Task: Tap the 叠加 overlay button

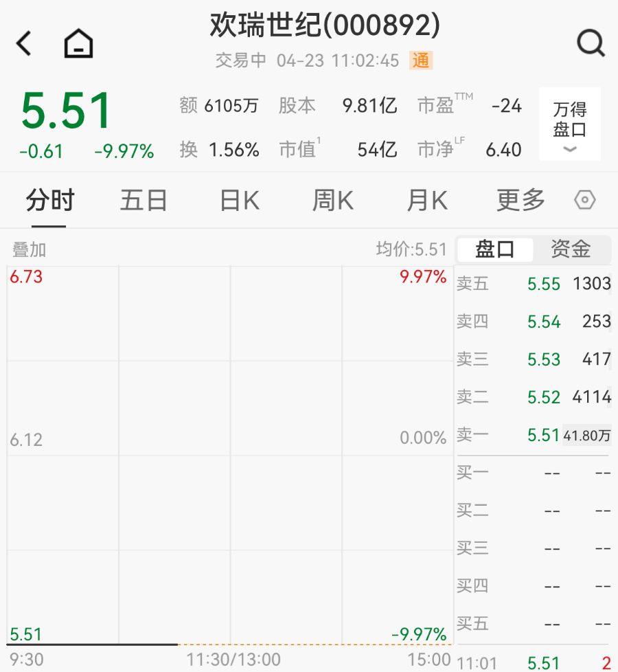Action: (x=29, y=249)
